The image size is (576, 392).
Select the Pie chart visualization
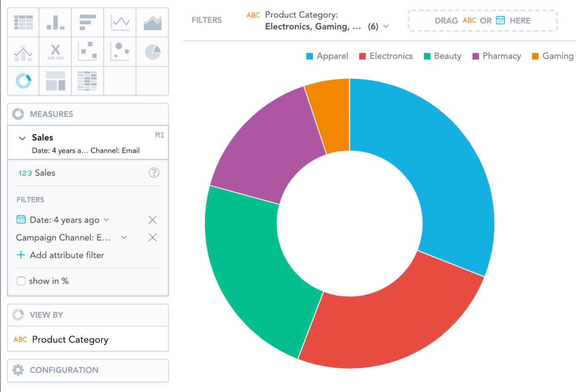pos(152,52)
